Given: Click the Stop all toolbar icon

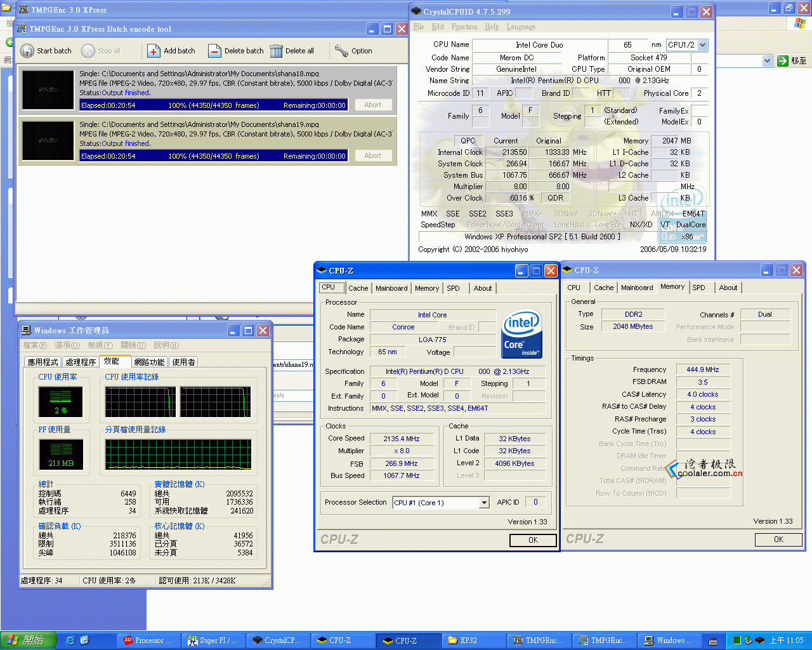Looking at the screenshot, I should (88, 51).
